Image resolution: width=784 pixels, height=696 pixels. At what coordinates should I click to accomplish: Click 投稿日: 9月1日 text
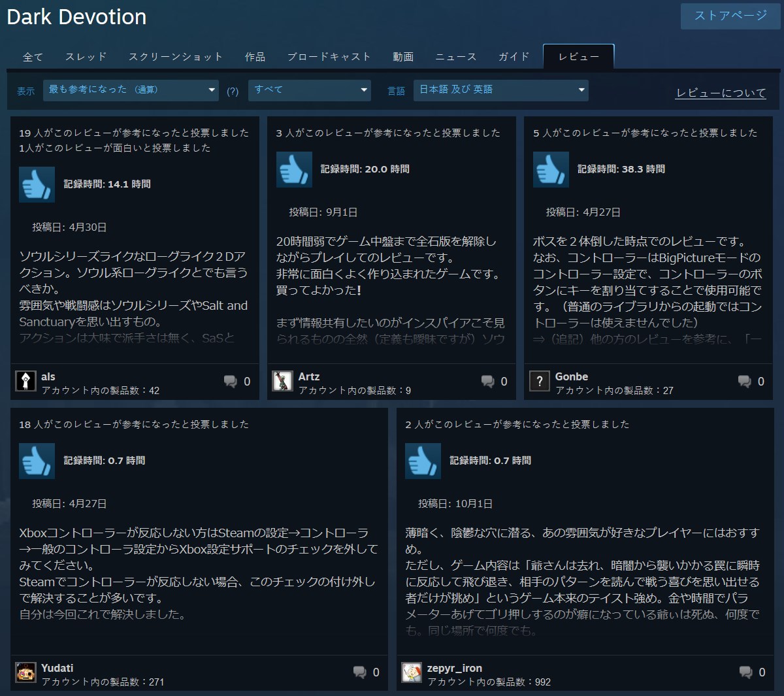(323, 212)
